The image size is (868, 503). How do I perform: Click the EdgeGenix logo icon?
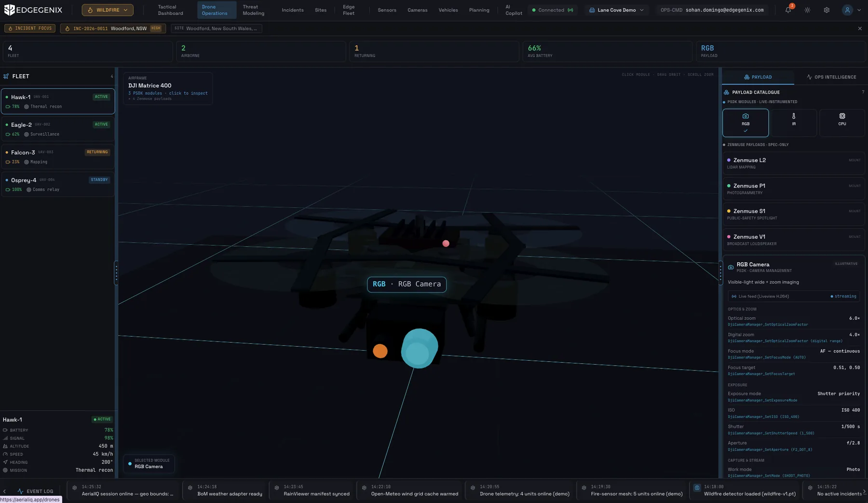9,10
